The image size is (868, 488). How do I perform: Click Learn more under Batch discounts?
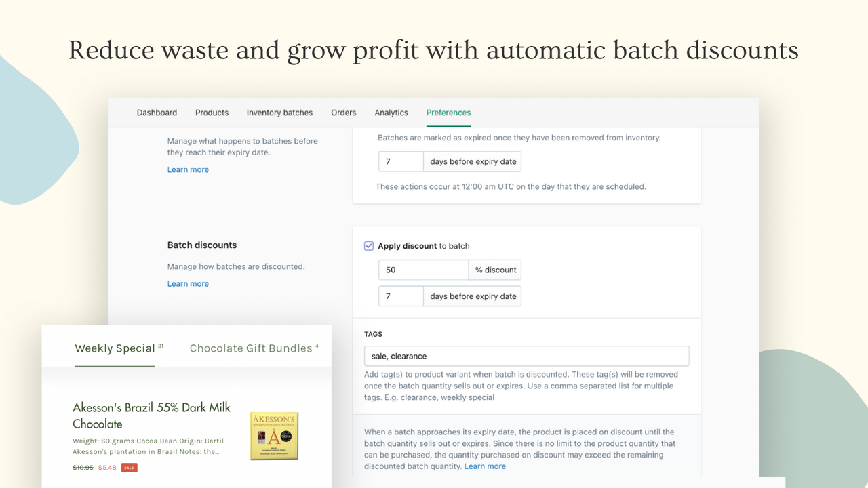pos(188,283)
